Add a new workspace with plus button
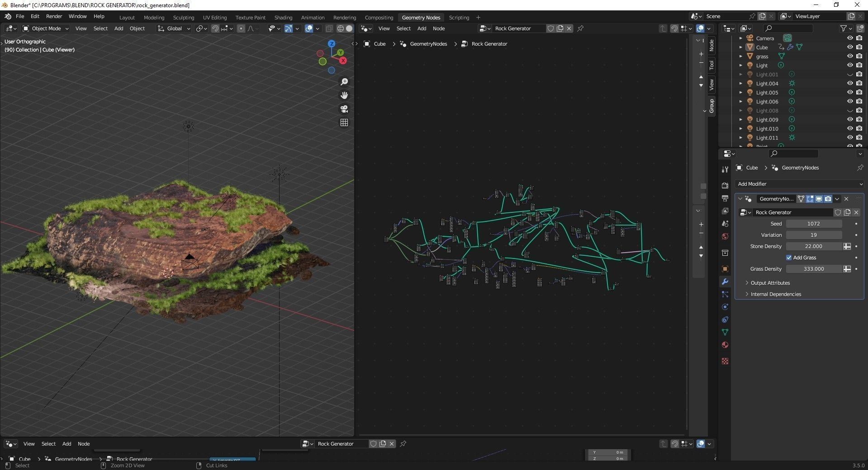Image resolution: width=868 pixels, height=470 pixels. click(x=478, y=18)
